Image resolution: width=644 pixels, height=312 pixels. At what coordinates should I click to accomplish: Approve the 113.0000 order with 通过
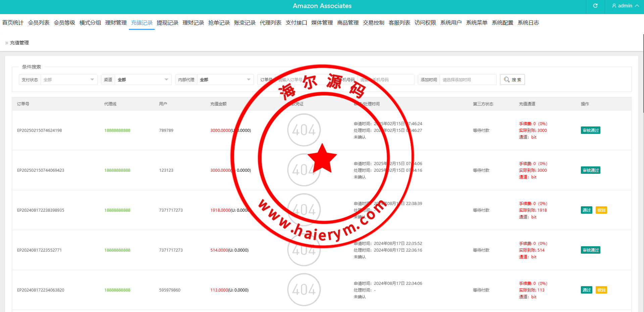(x=586, y=290)
